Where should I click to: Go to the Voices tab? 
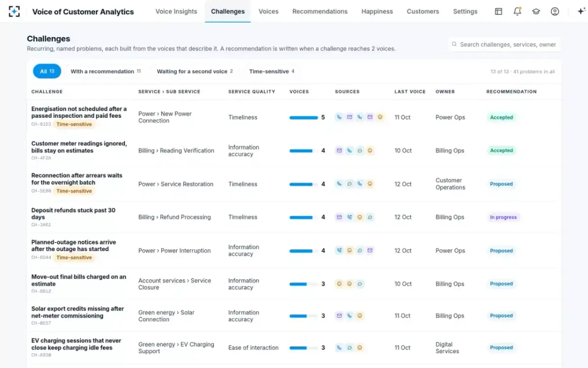(269, 11)
